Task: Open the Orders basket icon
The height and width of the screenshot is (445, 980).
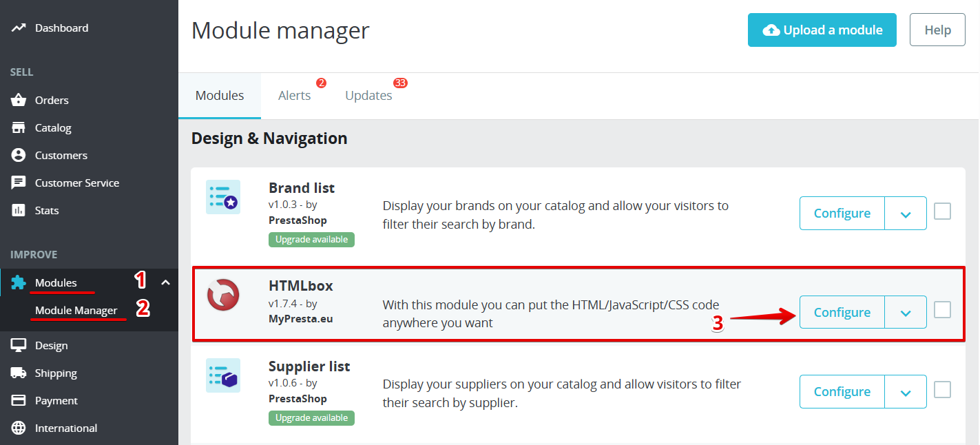Action: click(19, 101)
